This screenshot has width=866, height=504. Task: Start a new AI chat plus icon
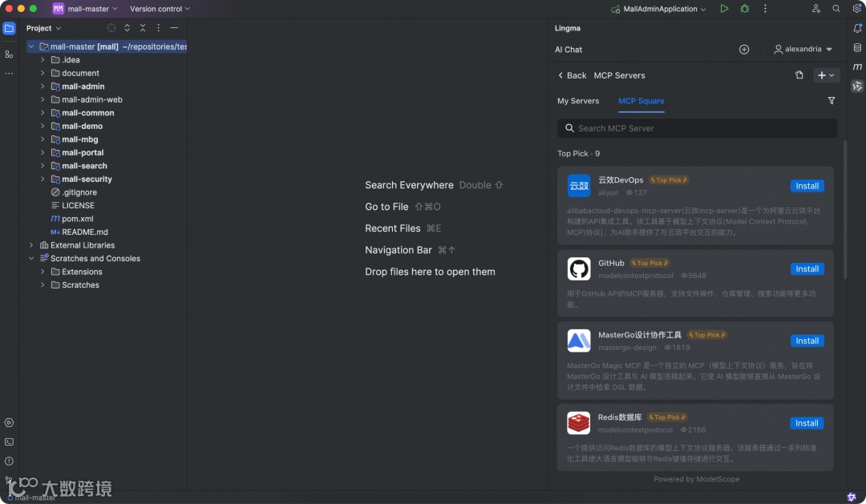tap(744, 50)
